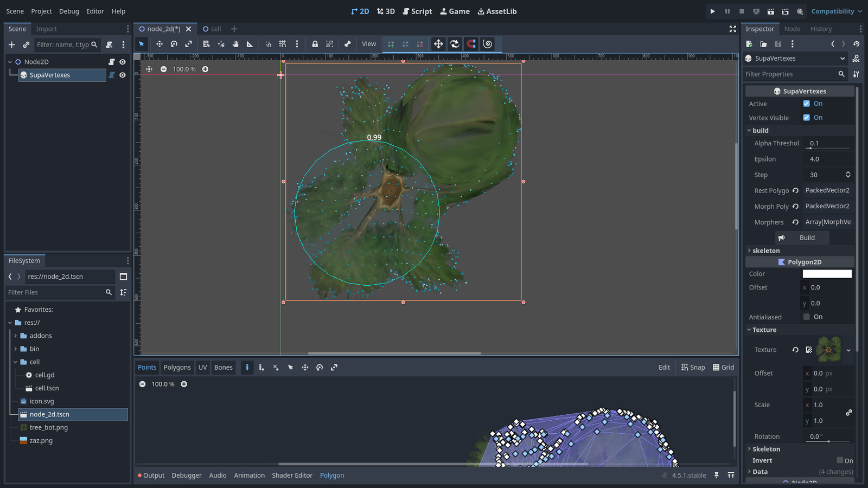The height and width of the screenshot is (488, 868).
Task: Select the Move Mode tool in viewport toolbar
Action: [159, 44]
